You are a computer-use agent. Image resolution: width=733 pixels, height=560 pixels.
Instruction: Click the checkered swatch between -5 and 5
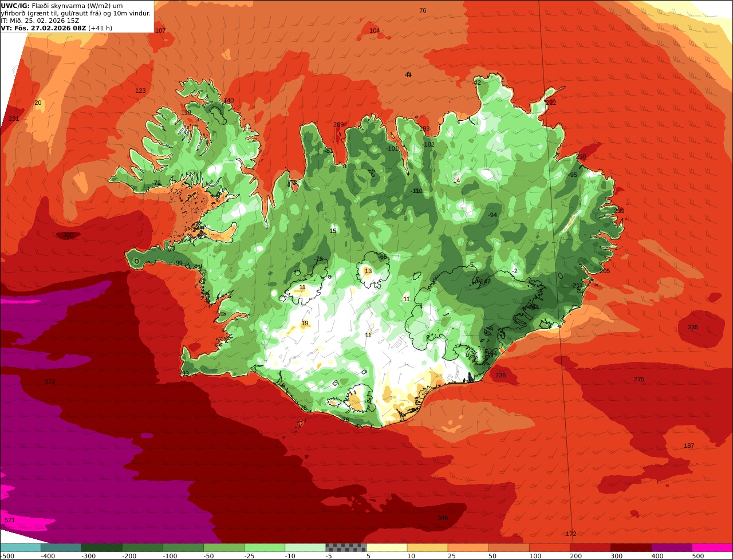point(345,547)
